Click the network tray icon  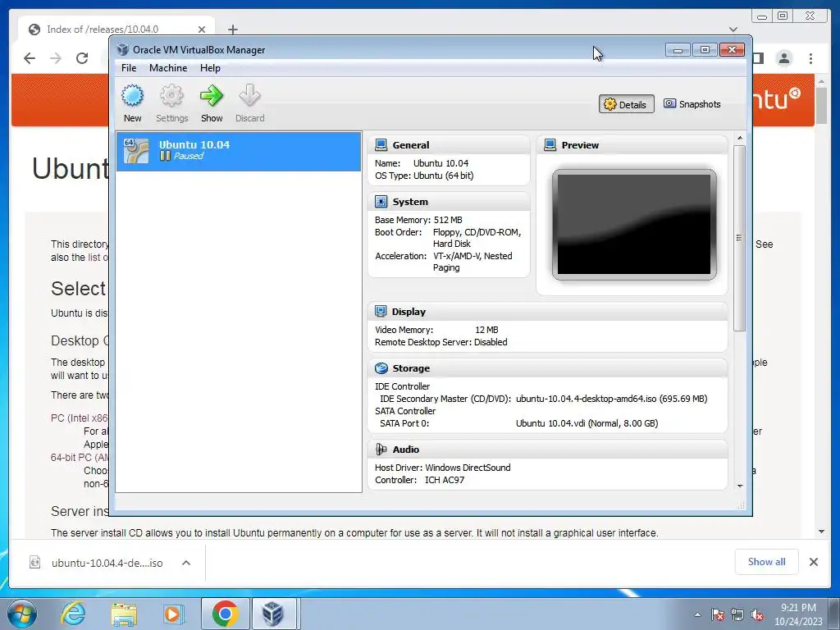pyautogui.click(x=737, y=614)
